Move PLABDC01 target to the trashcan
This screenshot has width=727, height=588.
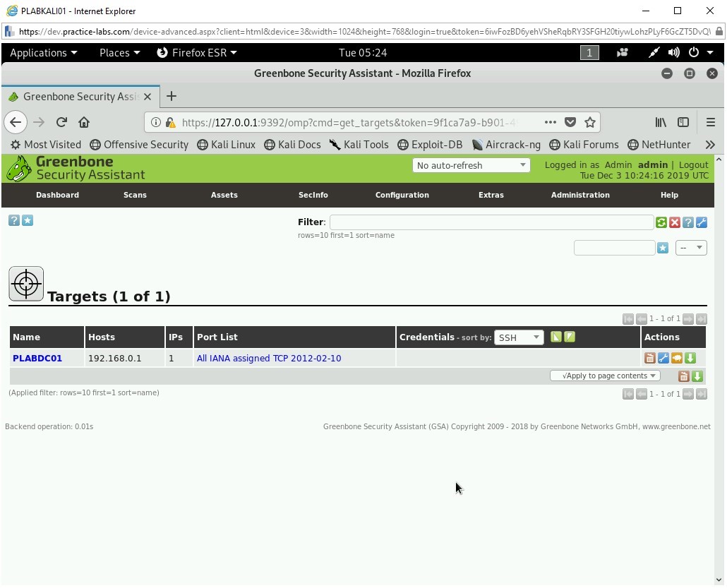650,359
